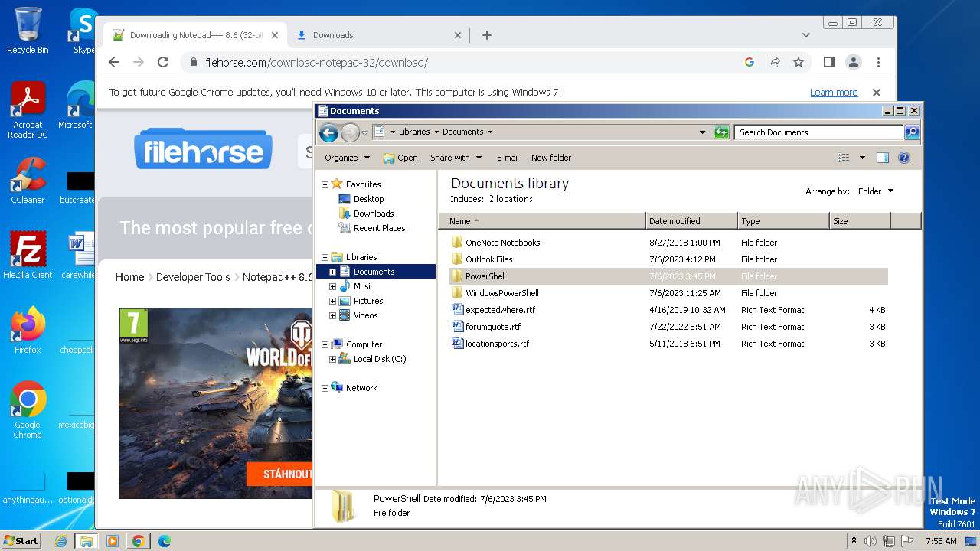Click New folder in Explorer toolbar
This screenshot has width=980, height=551.
(x=551, y=158)
